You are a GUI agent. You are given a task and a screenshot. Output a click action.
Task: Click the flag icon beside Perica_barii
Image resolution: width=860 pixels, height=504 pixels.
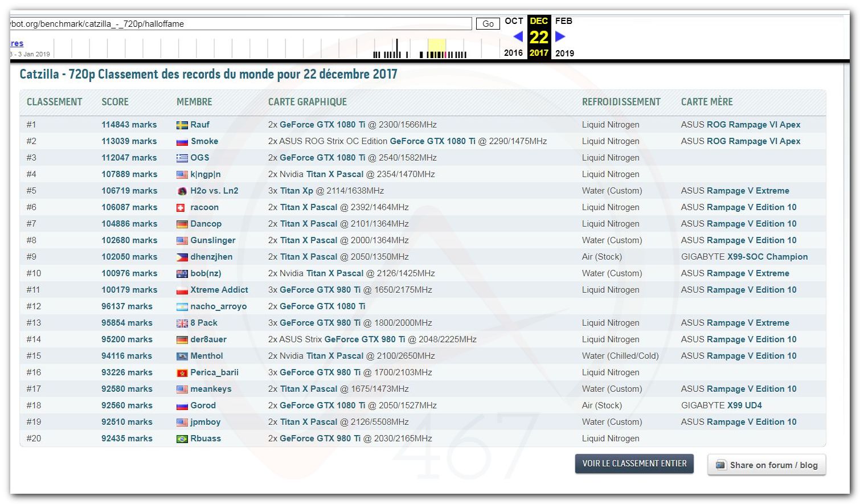[x=182, y=373]
